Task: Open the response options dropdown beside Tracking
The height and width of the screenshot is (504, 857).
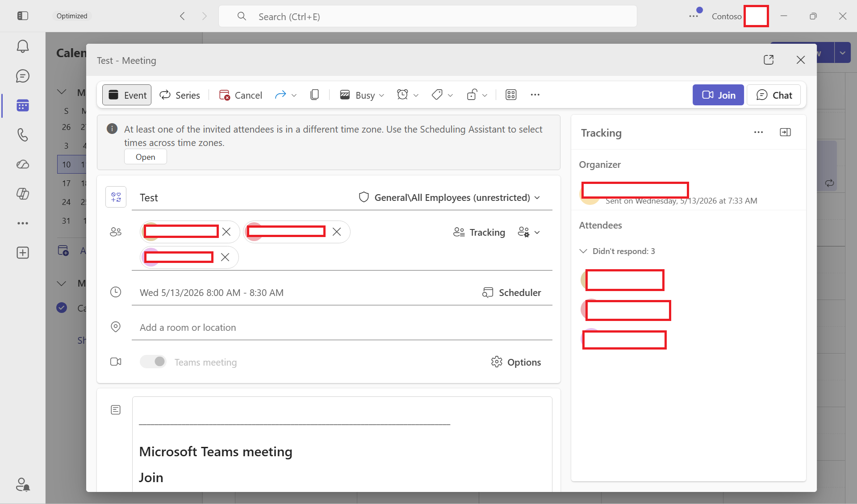Action: click(529, 232)
